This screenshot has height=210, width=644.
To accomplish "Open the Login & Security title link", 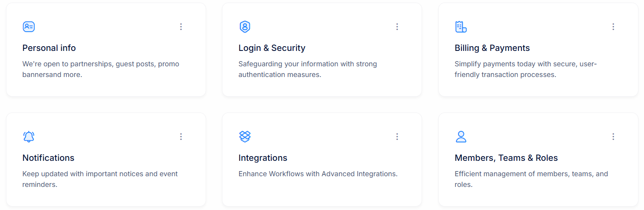I will [x=272, y=48].
